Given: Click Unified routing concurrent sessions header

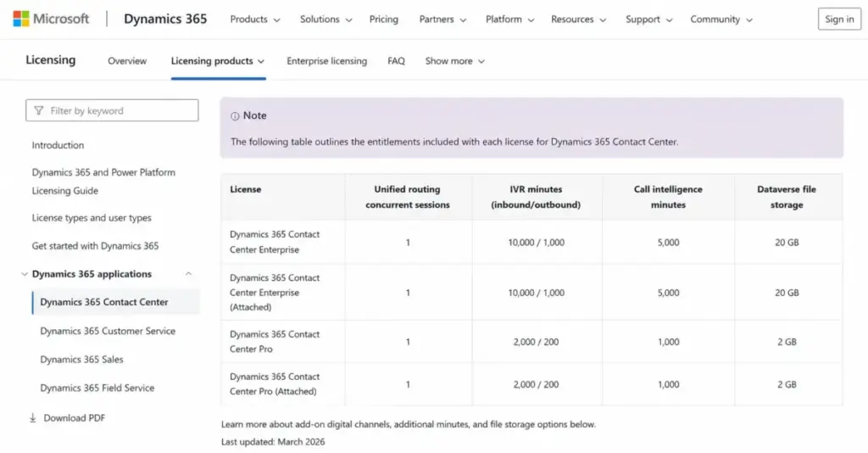Looking at the screenshot, I should (x=408, y=197).
